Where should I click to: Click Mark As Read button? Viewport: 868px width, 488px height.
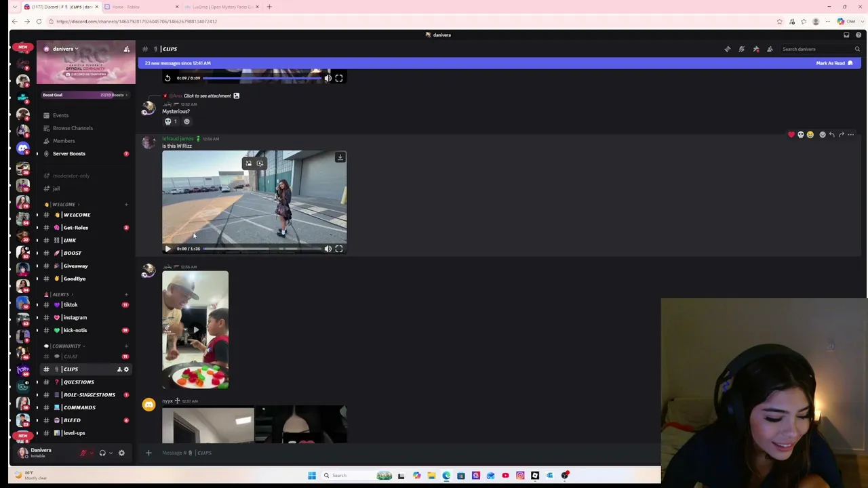[834, 63]
